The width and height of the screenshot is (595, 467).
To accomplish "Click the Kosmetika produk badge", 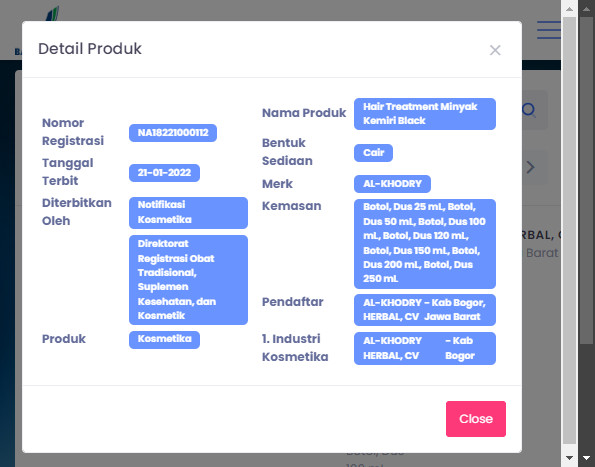I will pos(164,340).
